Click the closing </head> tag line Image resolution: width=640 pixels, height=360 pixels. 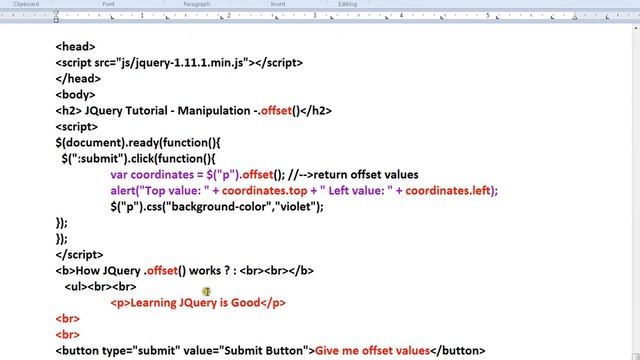point(78,79)
